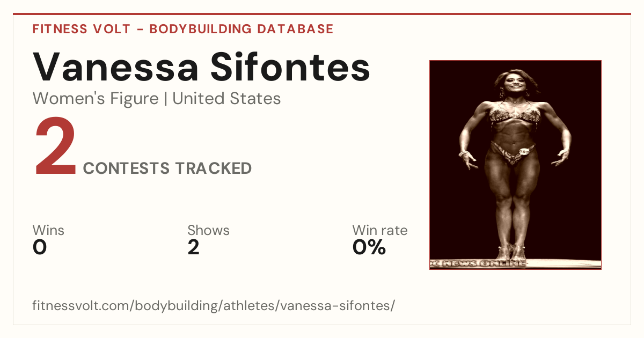Open the athlete stage photo
This screenshot has width=644, height=338.
tap(515, 165)
